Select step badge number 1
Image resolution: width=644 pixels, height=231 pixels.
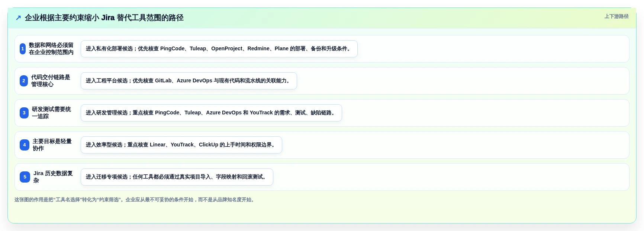[23, 49]
